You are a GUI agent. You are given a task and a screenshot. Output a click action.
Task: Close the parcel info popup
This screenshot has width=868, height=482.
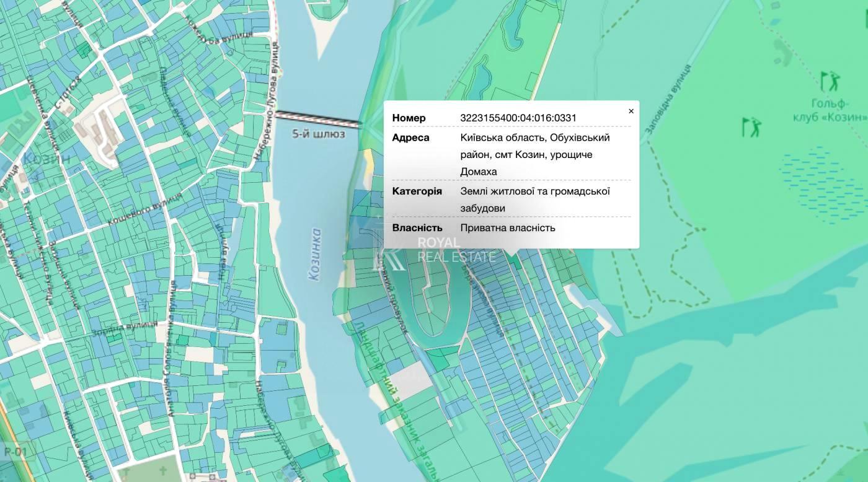(631, 112)
